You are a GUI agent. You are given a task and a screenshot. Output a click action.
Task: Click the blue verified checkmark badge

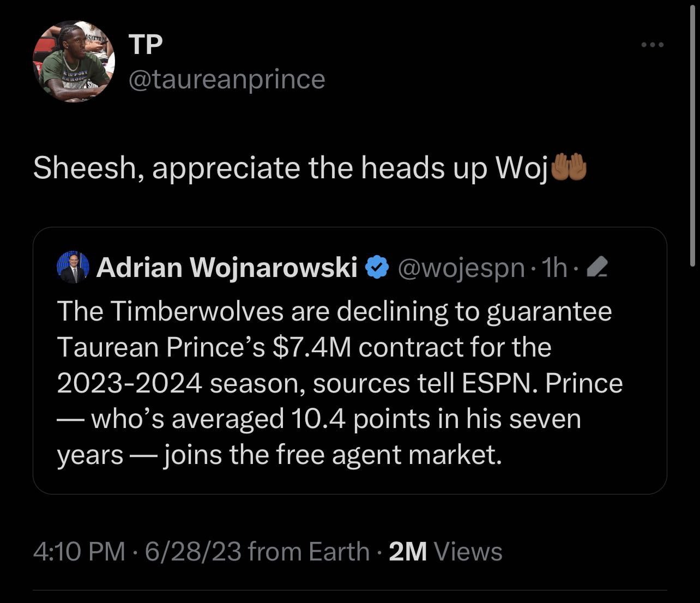coord(377,267)
